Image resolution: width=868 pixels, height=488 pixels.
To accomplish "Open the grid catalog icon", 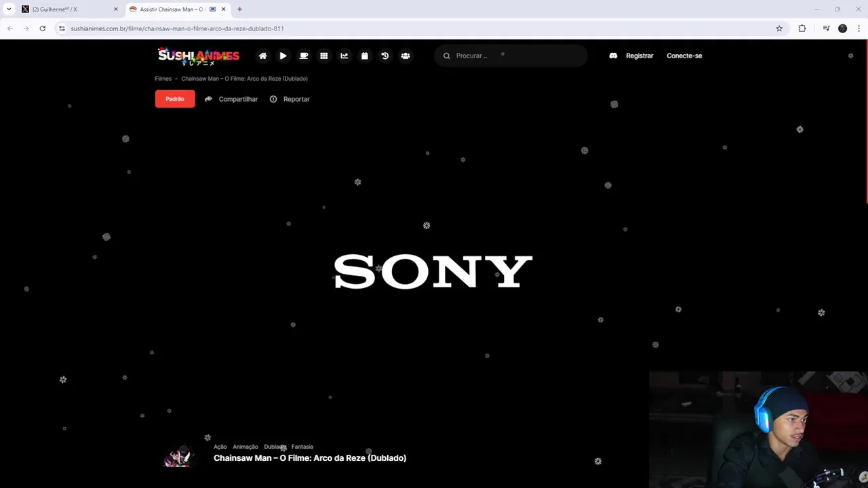I will click(x=323, y=56).
